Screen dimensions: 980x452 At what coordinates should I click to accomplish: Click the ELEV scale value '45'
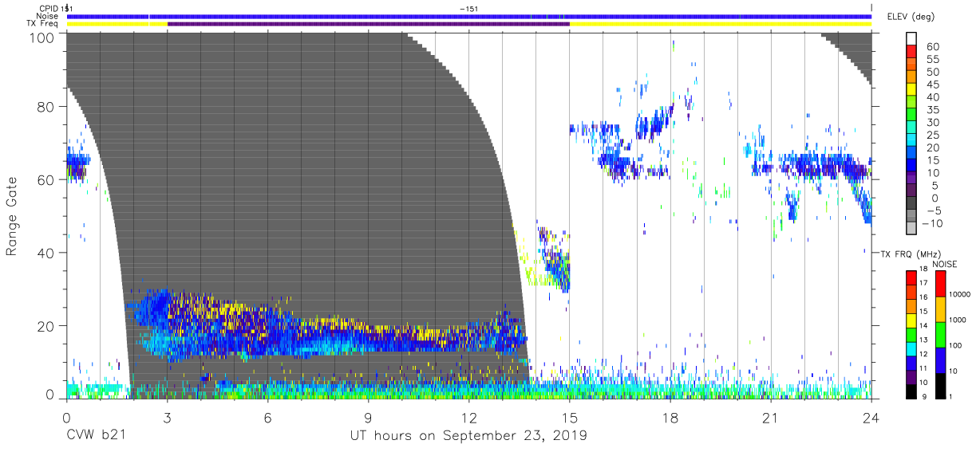pyautogui.click(x=933, y=85)
